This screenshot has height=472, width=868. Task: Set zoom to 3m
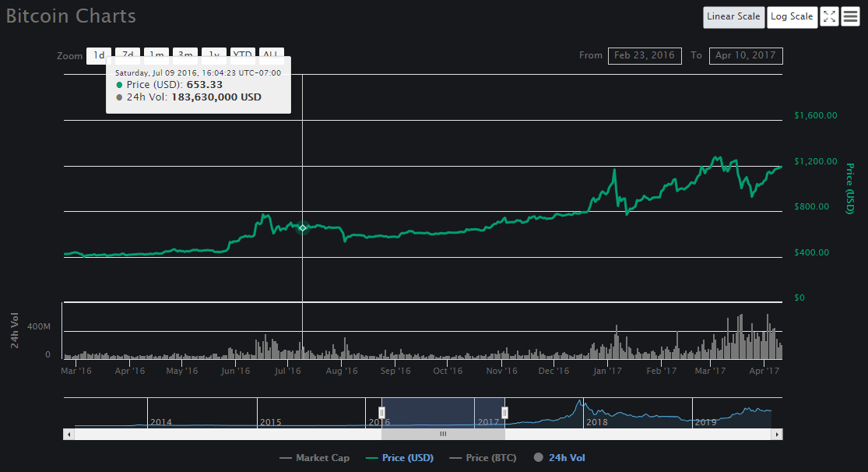pos(185,53)
